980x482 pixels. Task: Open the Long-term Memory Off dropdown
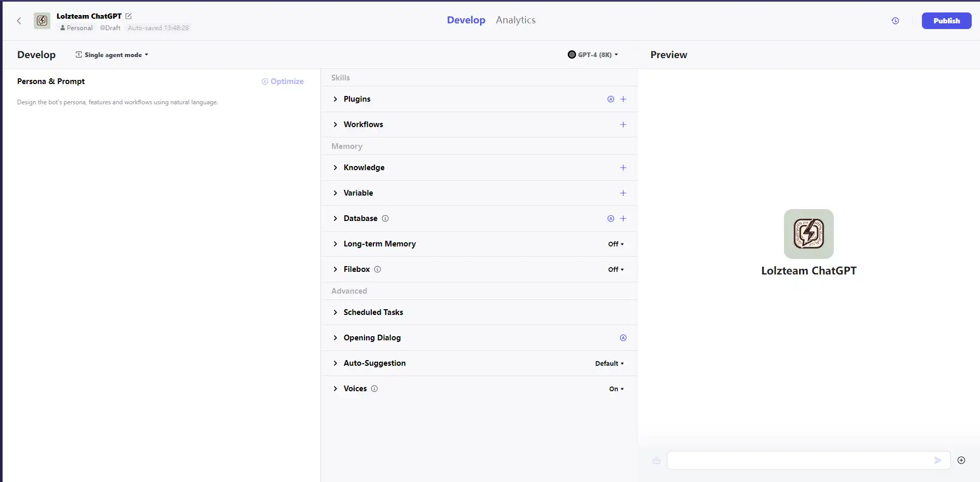click(616, 244)
